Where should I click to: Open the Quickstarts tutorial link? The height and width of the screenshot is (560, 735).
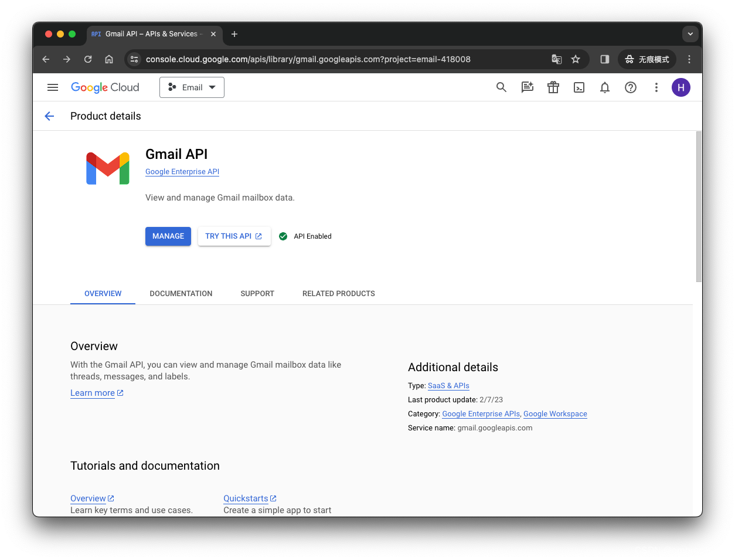(x=250, y=498)
